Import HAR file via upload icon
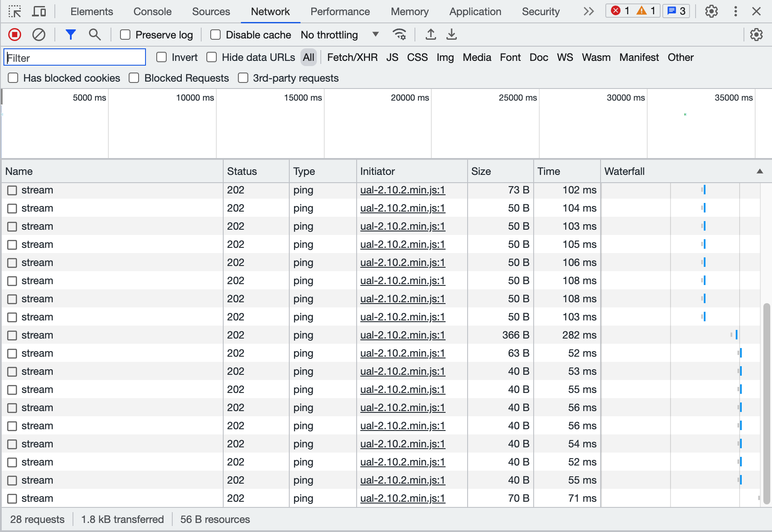 430,35
